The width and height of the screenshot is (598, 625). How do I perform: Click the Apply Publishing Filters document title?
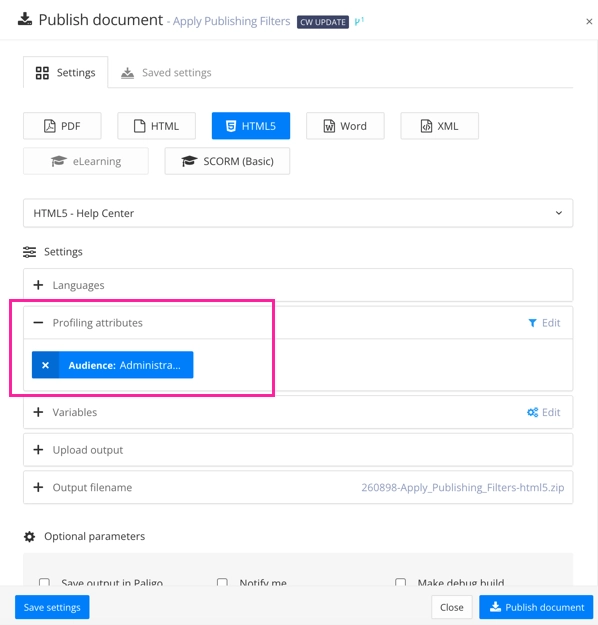coord(232,21)
